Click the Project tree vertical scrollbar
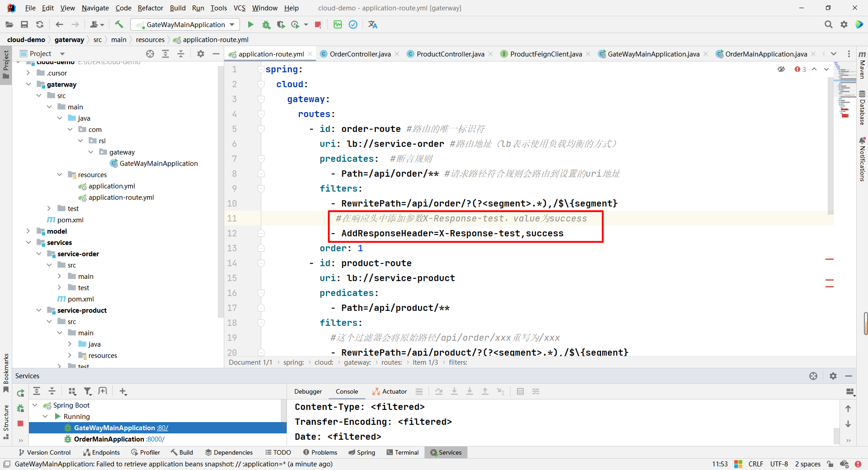This screenshot has height=470, width=868. 221,192
